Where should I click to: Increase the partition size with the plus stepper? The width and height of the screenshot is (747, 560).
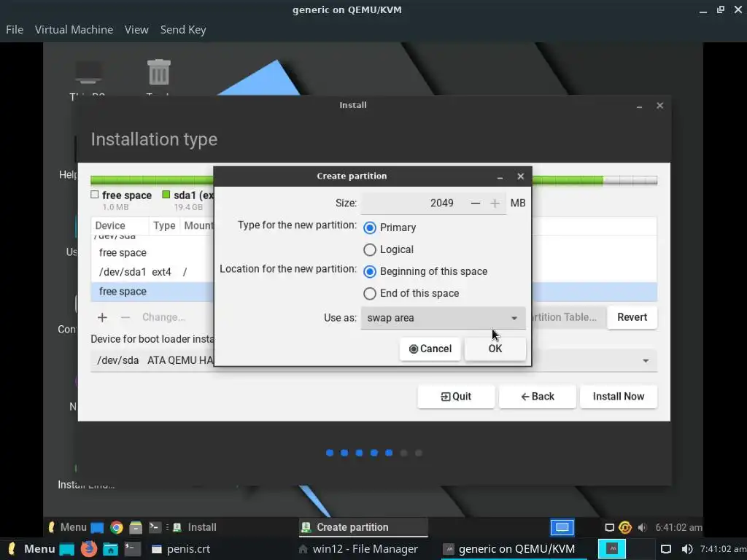(x=495, y=203)
